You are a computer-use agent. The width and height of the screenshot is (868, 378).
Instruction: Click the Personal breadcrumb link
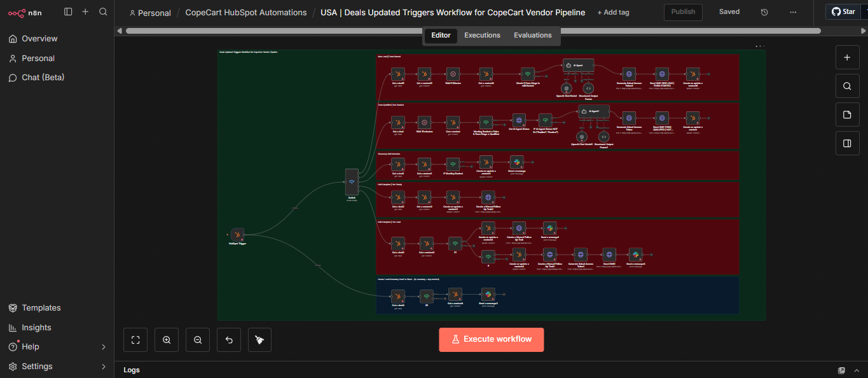coord(150,13)
